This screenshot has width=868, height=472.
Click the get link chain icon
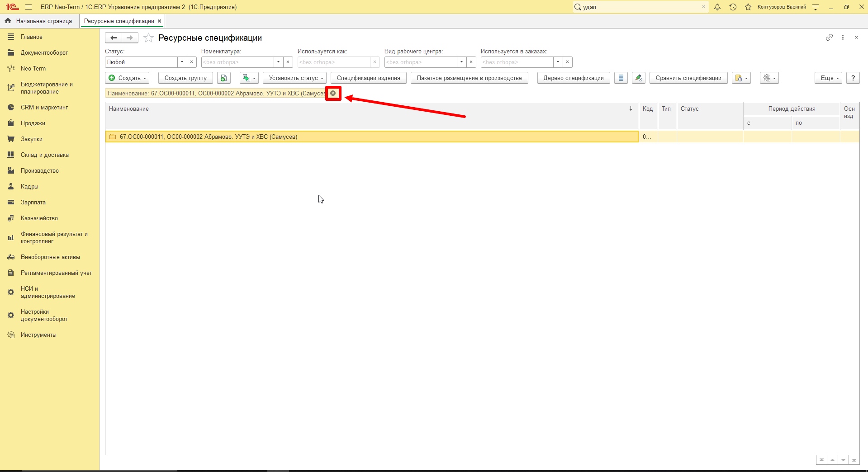tap(829, 38)
